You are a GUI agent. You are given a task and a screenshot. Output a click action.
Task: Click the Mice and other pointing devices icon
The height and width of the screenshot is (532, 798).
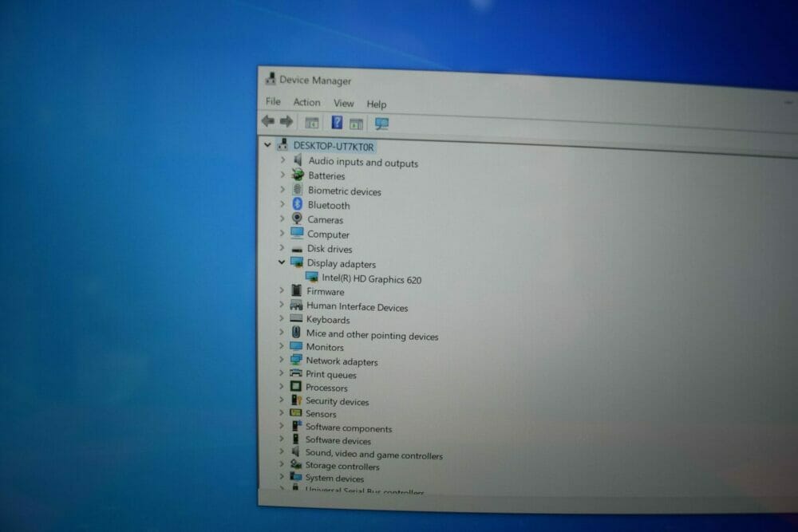point(296,333)
